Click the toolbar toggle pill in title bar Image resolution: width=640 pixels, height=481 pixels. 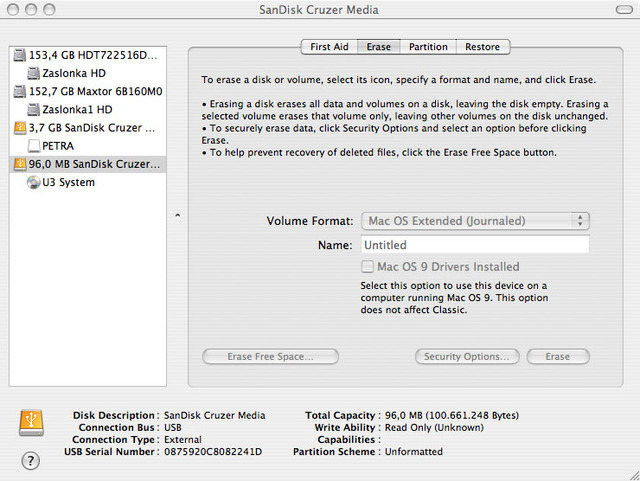[x=624, y=9]
